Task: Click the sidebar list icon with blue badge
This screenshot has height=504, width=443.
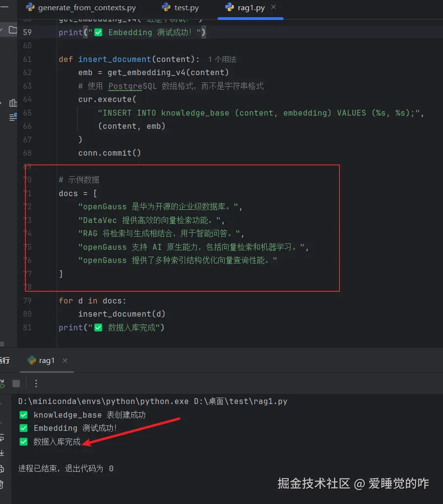Action: (13, 117)
